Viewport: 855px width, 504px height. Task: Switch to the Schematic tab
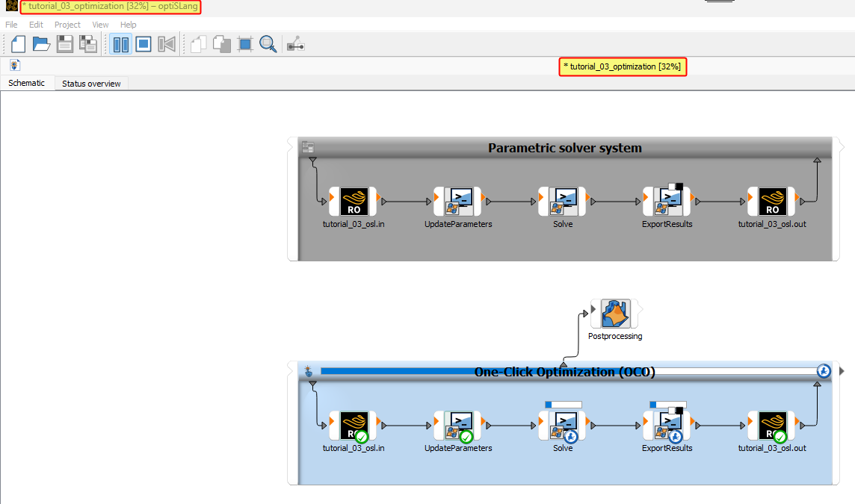[26, 83]
